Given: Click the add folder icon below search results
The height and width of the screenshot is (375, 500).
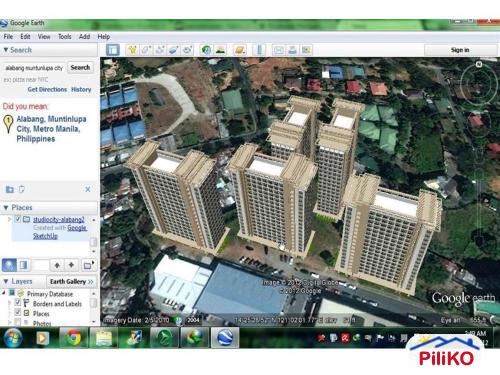Looking at the screenshot, I should 10,189.
